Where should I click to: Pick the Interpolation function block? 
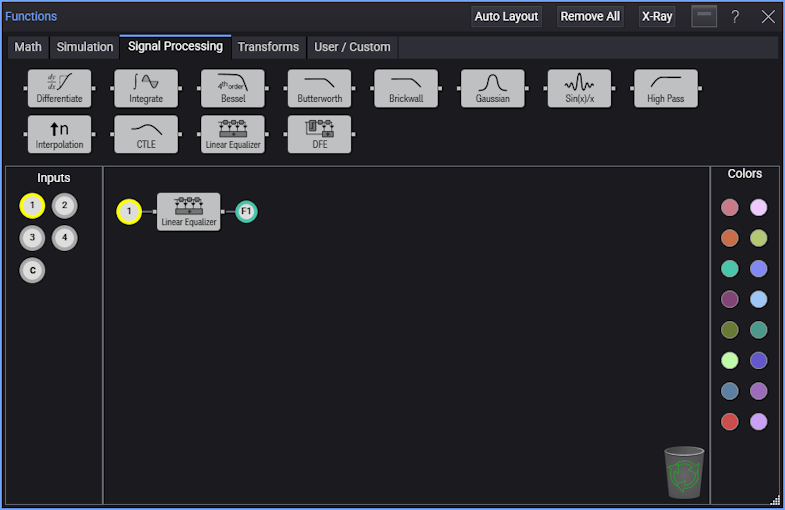59,134
